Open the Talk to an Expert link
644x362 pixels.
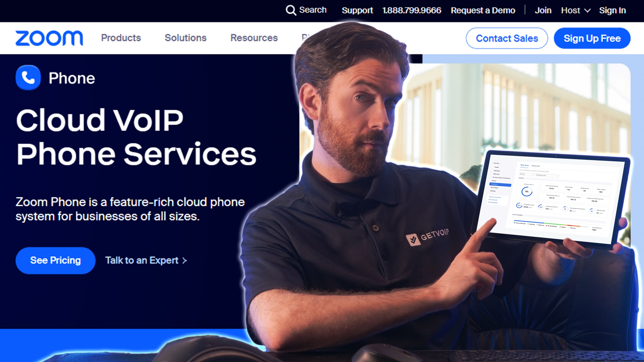point(146,261)
